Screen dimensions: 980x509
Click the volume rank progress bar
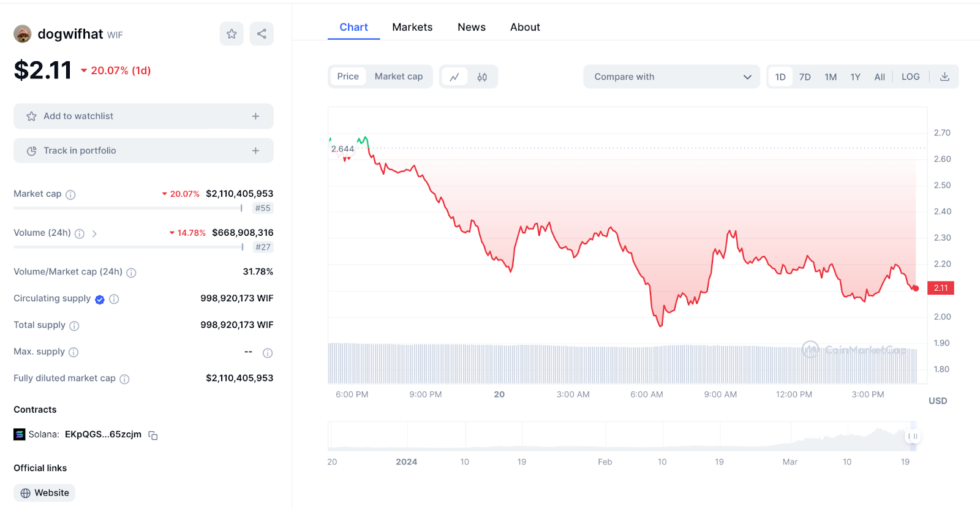click(129, 247)
